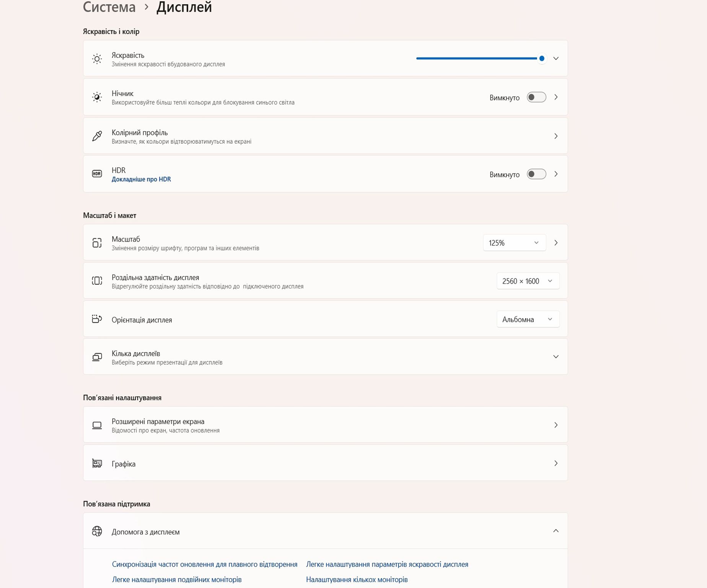Click the HDR badge icon
The height and width of the screenshot is (588, 707).
point(97,174)
